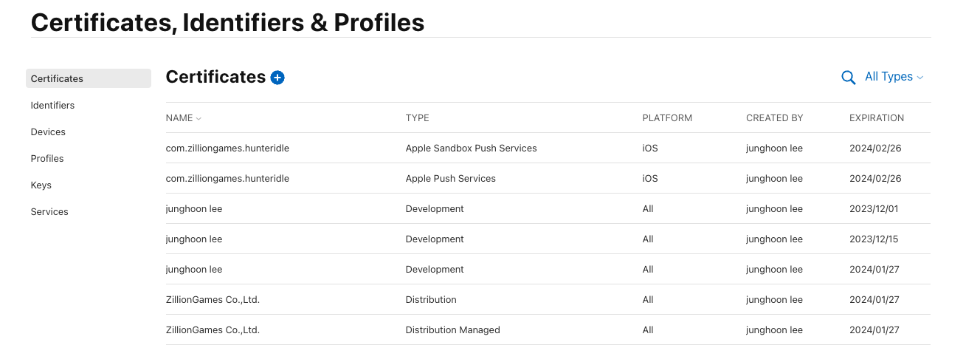Click the EXPIRATION column header
980x362 pixels.
(x=877, y=118)
